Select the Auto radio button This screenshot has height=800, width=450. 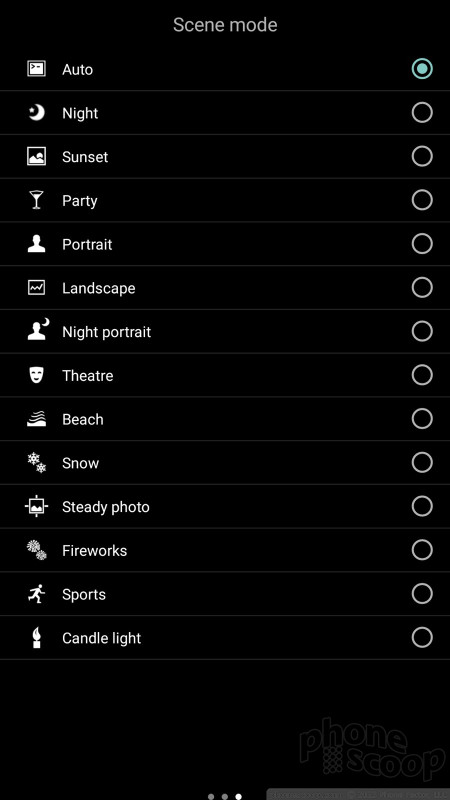(422, 69)
